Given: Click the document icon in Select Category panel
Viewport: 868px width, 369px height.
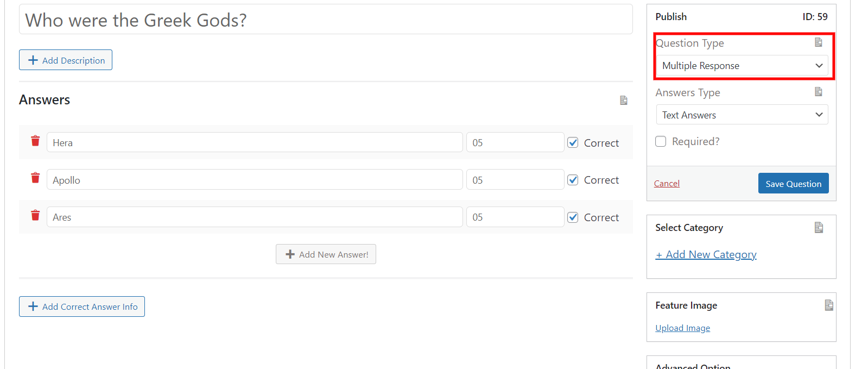Looking at the screenshot, I should (819, 228).
